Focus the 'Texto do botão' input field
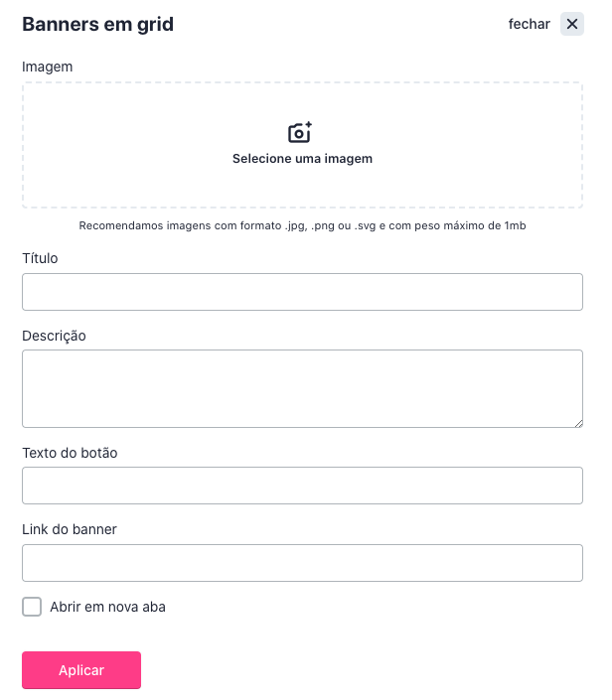This screenshot has width=612, height=700. (x=302, y=486)
